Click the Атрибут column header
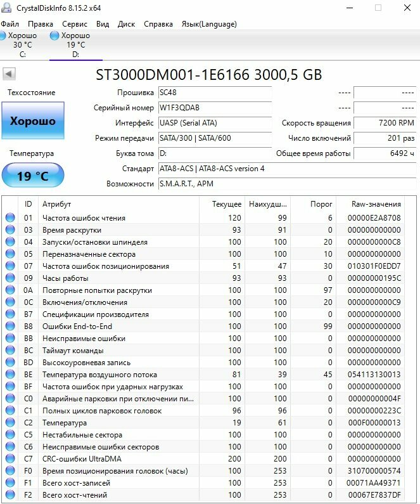The height and width of the screenshot is (504, 420). (x=119, y=204)
